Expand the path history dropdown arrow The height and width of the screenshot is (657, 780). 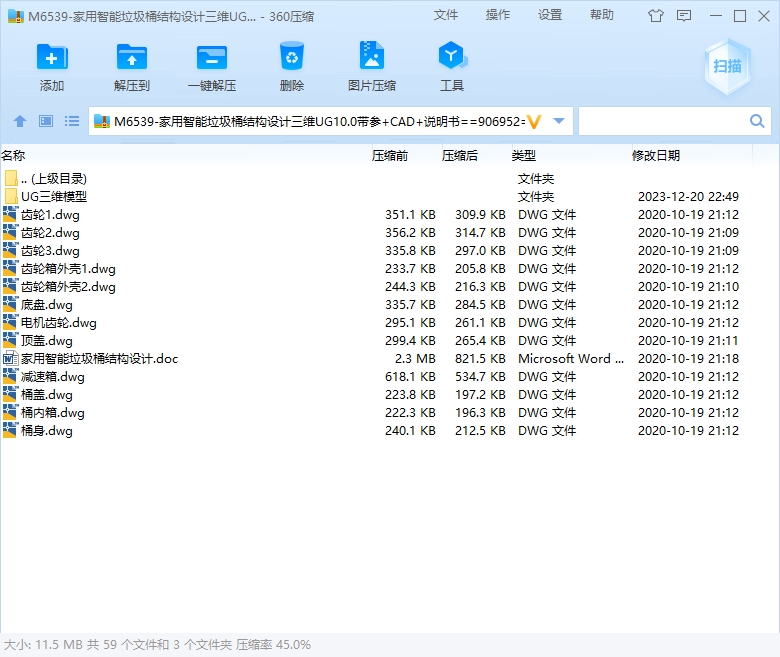[x=559, y=121]
